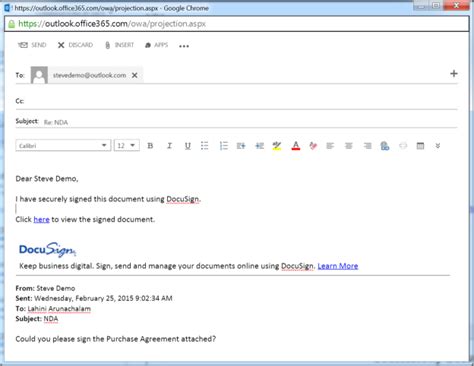Align text to the right

(x=367, y=146)
